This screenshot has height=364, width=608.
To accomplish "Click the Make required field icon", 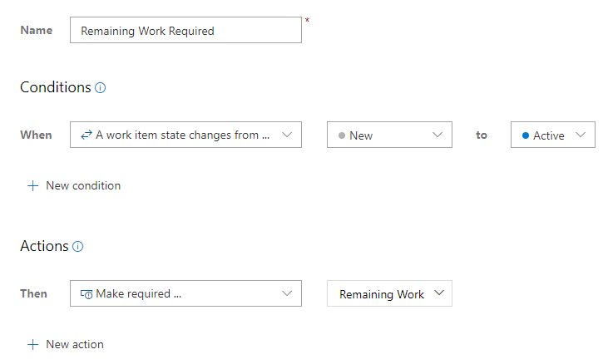I will (87, 293).
